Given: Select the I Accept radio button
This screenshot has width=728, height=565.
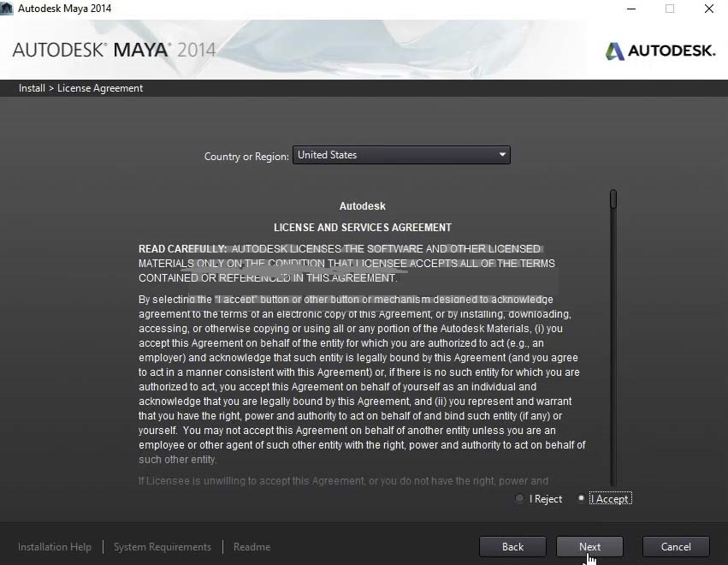Looking at the screenshot, I should (582, 499).
